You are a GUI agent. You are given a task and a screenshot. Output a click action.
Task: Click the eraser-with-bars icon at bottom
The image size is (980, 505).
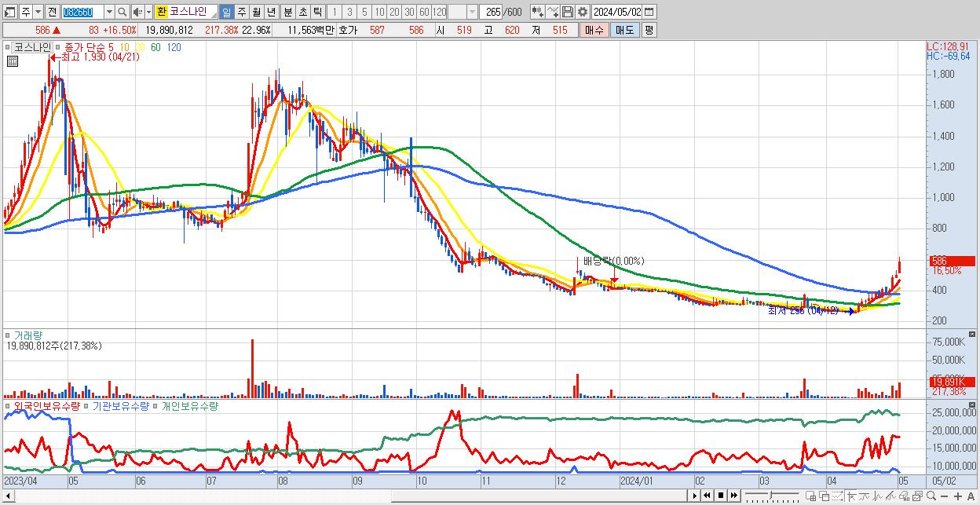pyautogui.click(x=905, y=496)
